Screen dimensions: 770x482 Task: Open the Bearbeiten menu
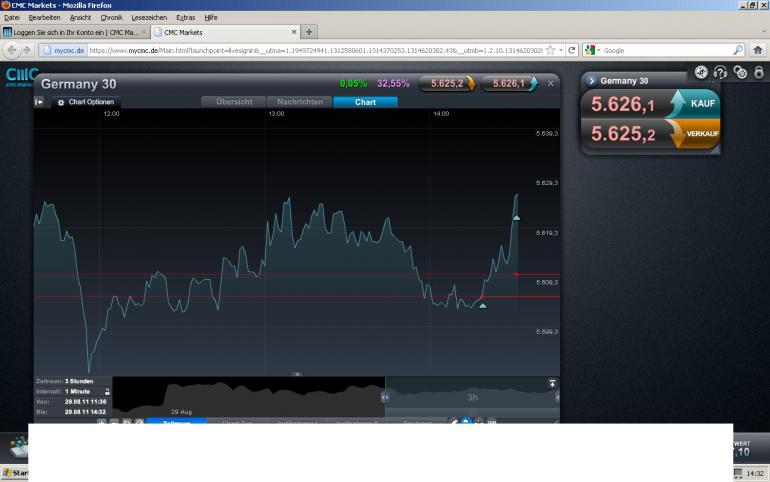click(x=44, y=18)
